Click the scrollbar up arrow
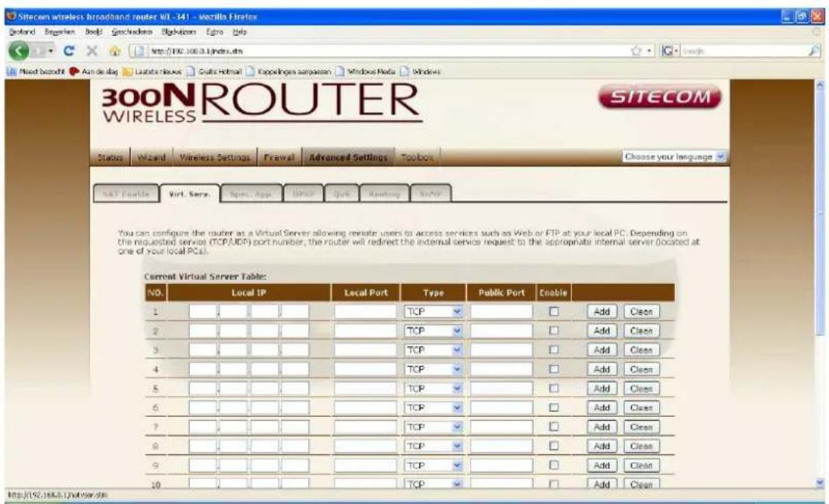This screenshot has height=504, width=829. tap(820, 85)
